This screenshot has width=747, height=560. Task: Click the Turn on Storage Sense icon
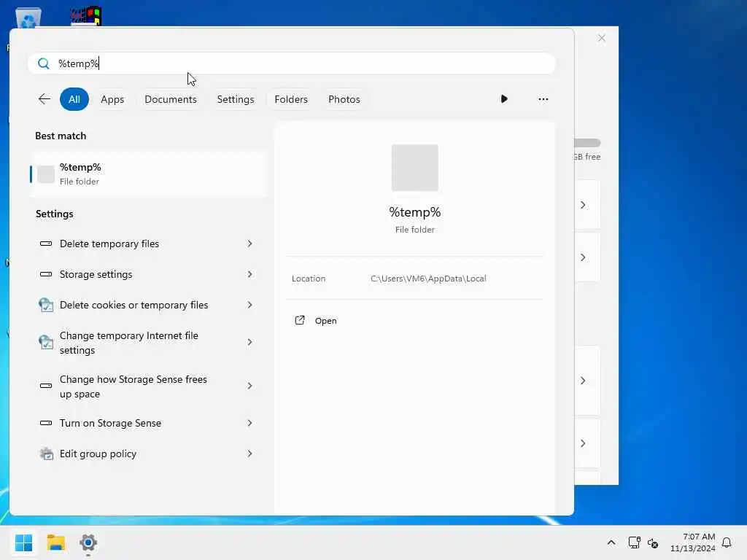point(46,423)
